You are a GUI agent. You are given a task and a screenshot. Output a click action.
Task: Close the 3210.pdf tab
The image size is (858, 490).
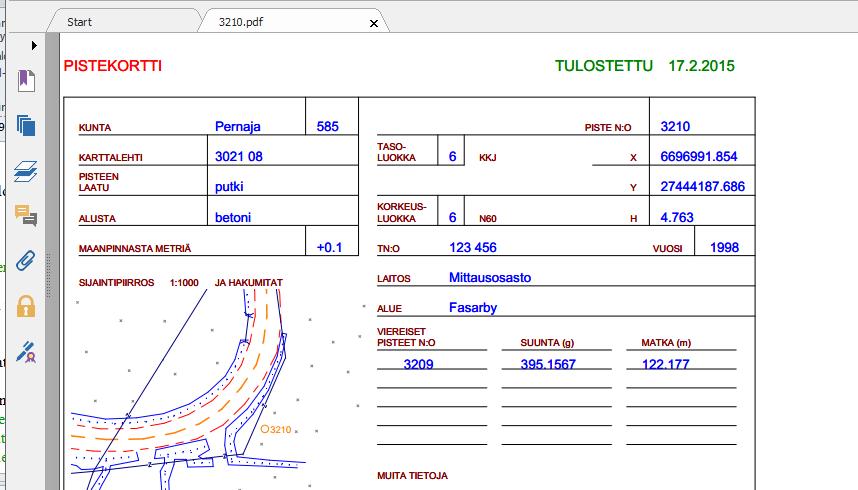click(374, 24)
